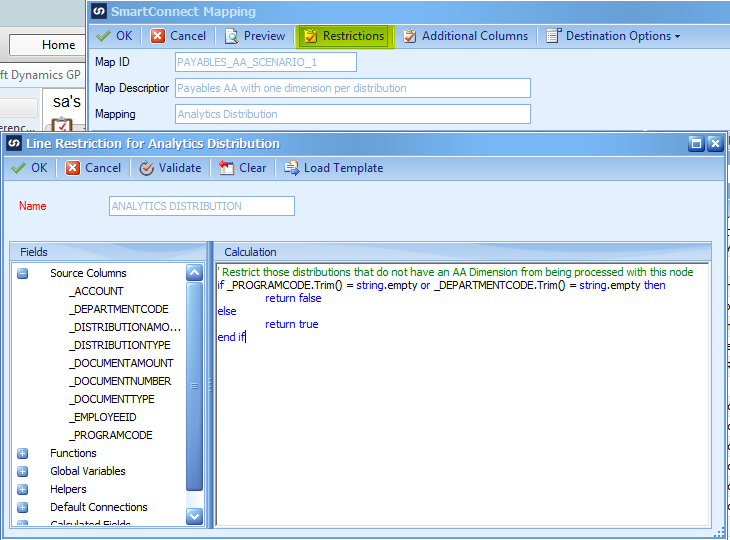Expand the Default Connections node
This screenshot has height=540, width=730.
pos(22,507)
